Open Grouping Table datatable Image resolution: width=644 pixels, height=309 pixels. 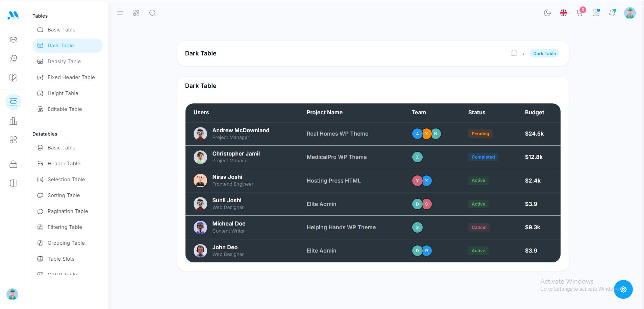[68, 243]
